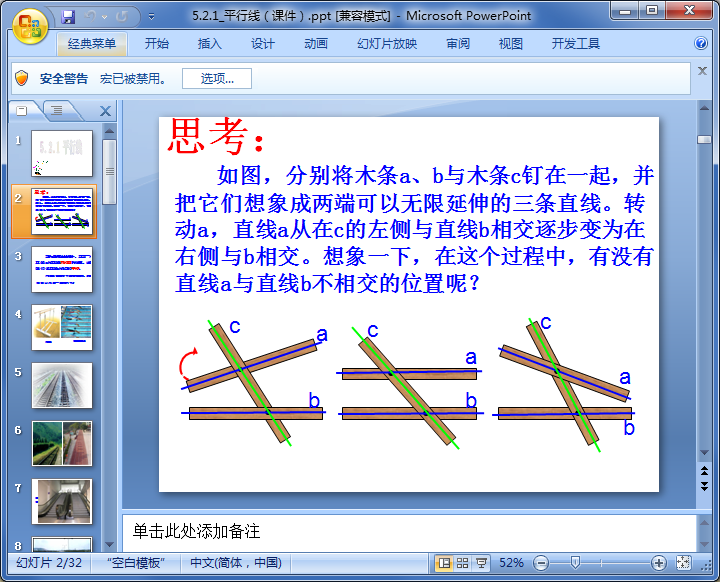Select slide 3 thumbnail
This screenshot has width=720, height=582.
(x=62, y=270)
